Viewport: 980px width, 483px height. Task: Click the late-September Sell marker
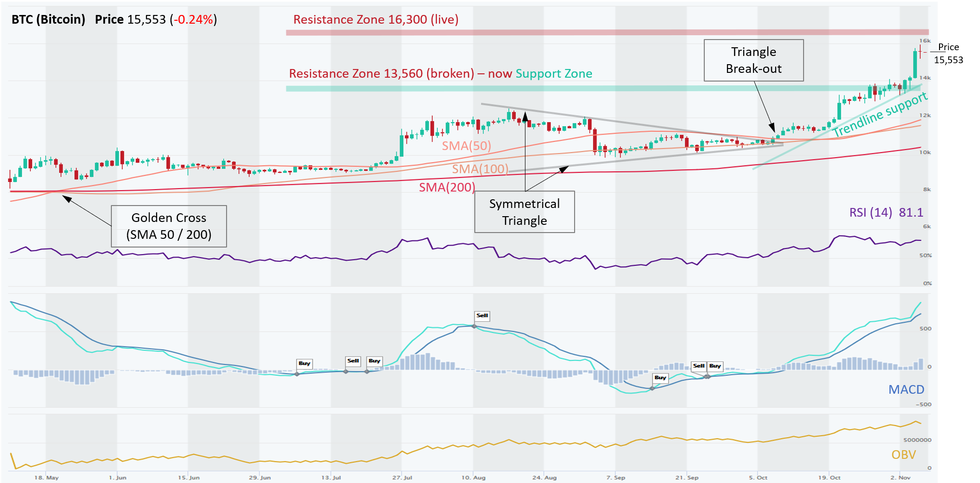coord(698,366)
